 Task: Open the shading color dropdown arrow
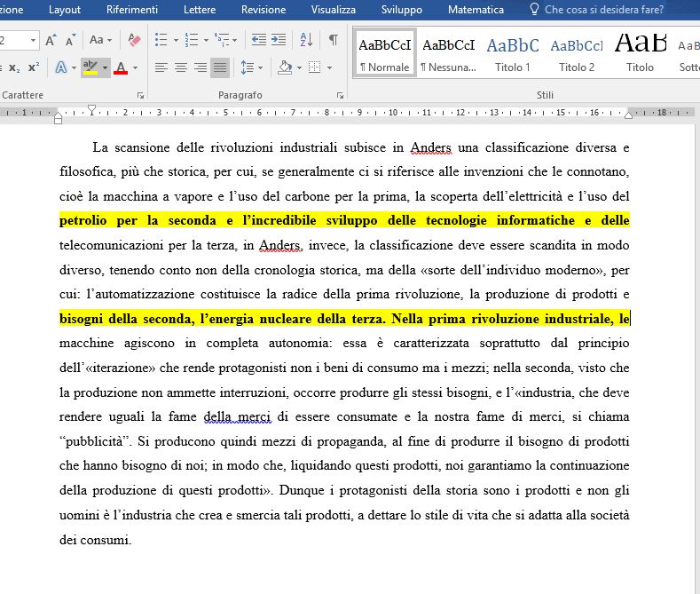coord(299,68)
